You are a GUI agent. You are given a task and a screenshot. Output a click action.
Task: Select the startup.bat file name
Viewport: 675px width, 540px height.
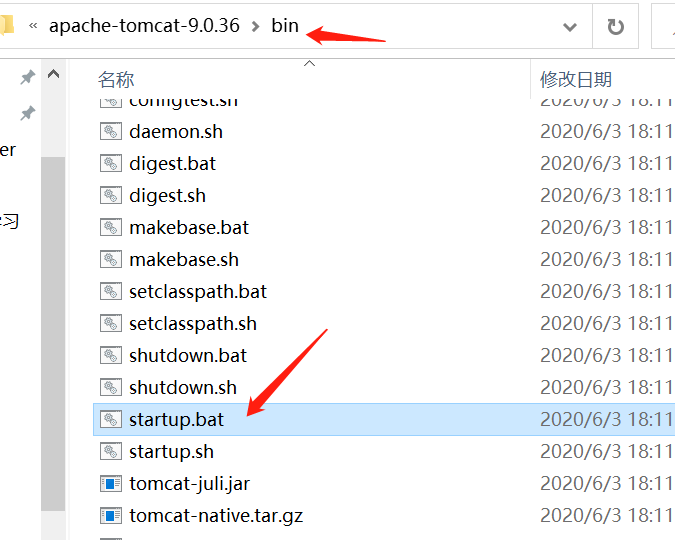tap(176, 420)
